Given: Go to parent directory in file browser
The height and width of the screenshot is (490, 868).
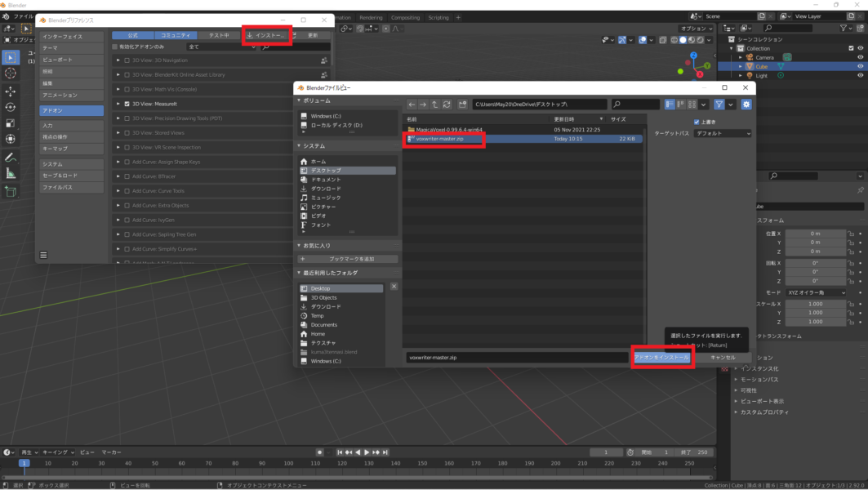Looking at the screenshot, I should [434, 104].
